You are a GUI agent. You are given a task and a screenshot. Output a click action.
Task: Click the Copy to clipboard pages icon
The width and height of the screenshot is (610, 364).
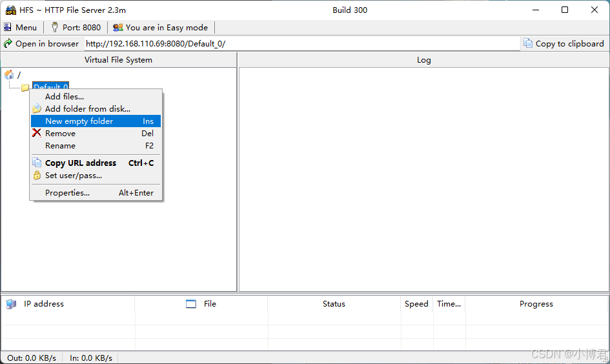point(528,43)
